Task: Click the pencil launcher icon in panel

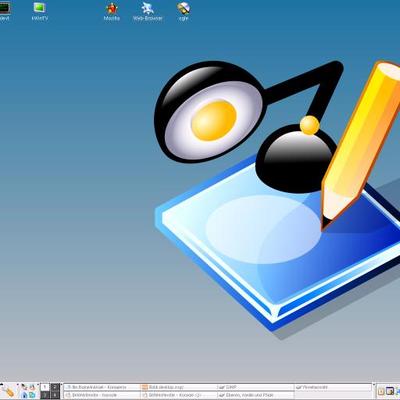Action: coord(8,392)
